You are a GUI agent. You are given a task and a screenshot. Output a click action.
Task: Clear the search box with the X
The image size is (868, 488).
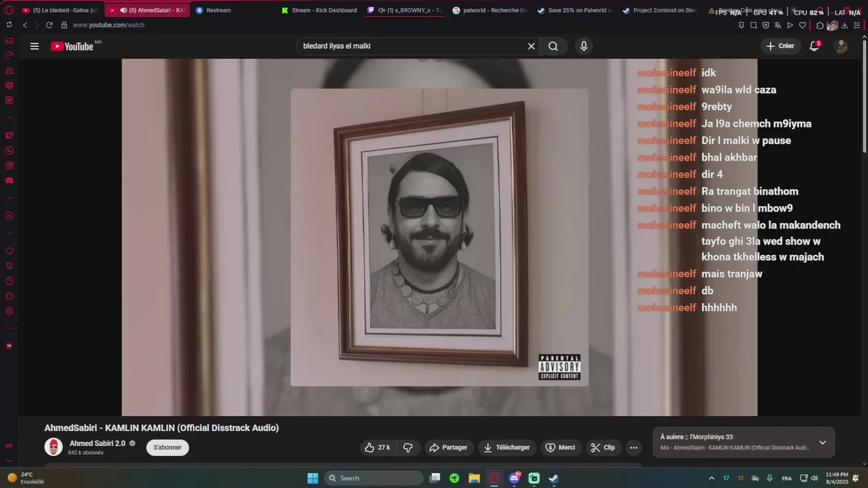(x=532, y=46)
